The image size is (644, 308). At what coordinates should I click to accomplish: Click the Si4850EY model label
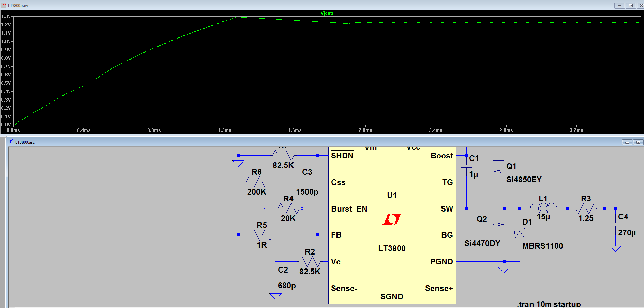pos(524,180)
